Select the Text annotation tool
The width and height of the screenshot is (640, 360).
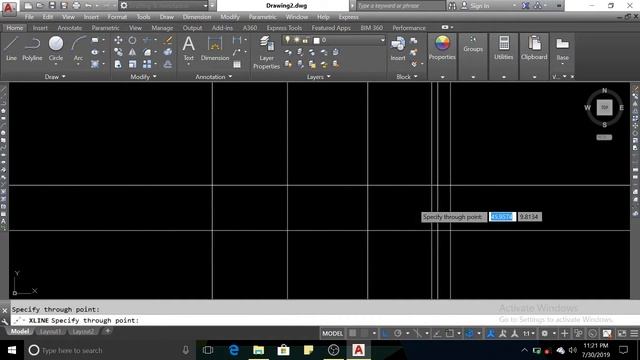(x=189, y=49)
